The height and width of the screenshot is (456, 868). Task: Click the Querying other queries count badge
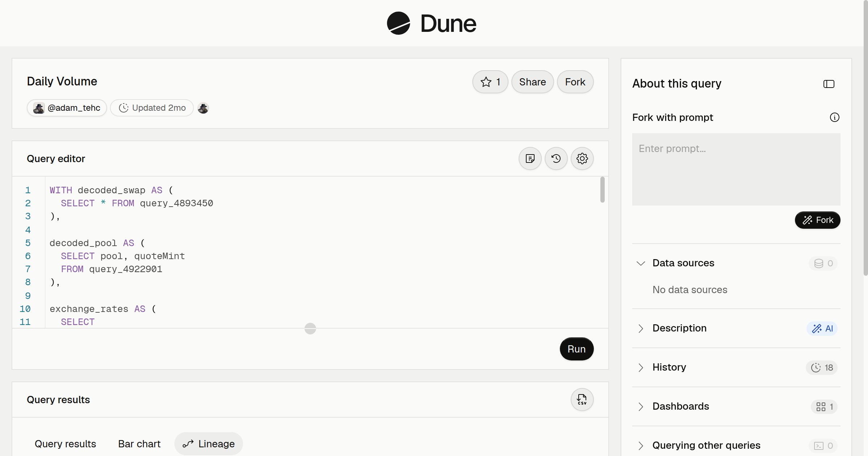coord(823,446)
